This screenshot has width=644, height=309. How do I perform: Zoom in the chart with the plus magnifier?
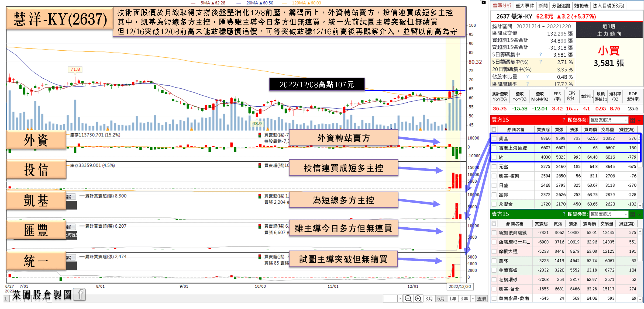(x=418, y=298)
